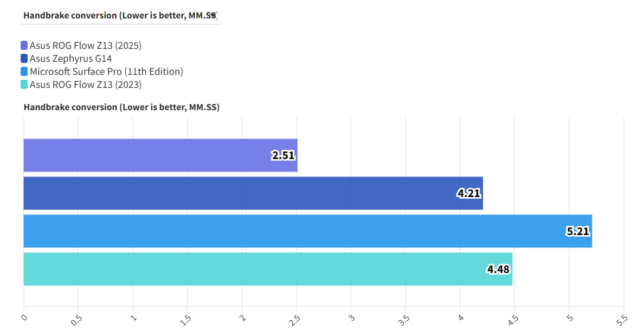
Task: Click the 4.48 data label
Action: click(498, 269)
